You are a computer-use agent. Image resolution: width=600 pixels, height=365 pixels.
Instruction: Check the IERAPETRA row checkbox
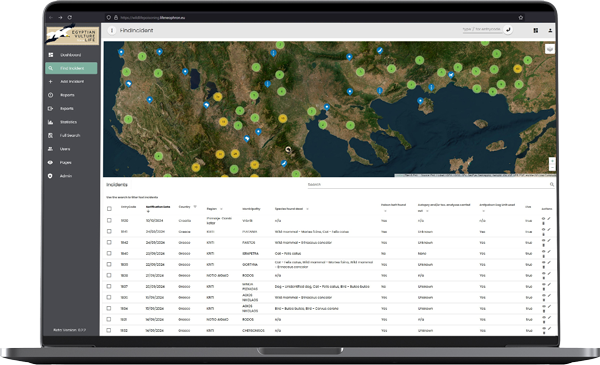coord(109,253)
